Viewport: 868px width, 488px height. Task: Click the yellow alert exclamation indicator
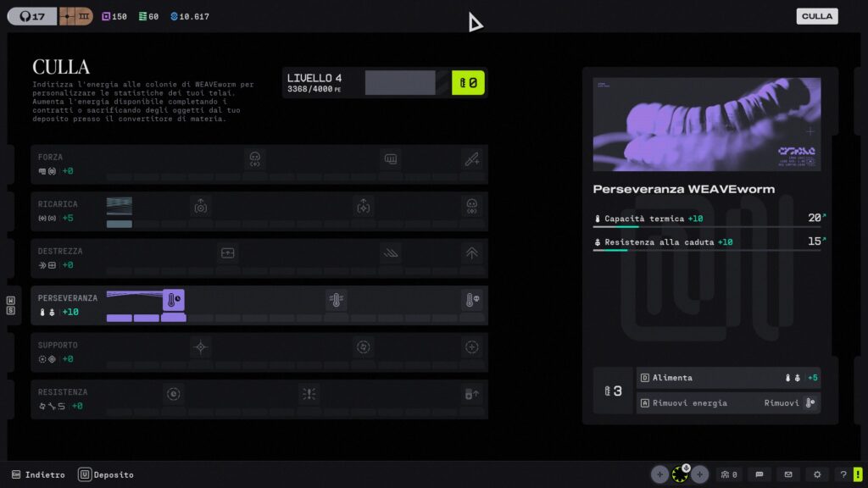click(858, 474)
